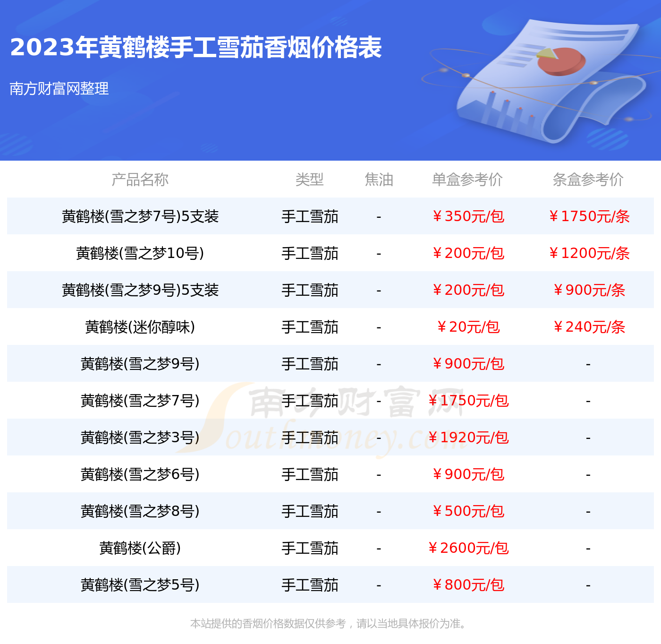This screenshot has width=661, height=644.
Task: Click product name 黄鹤楼(雪之梦3号)
Action: pos(140,438)
